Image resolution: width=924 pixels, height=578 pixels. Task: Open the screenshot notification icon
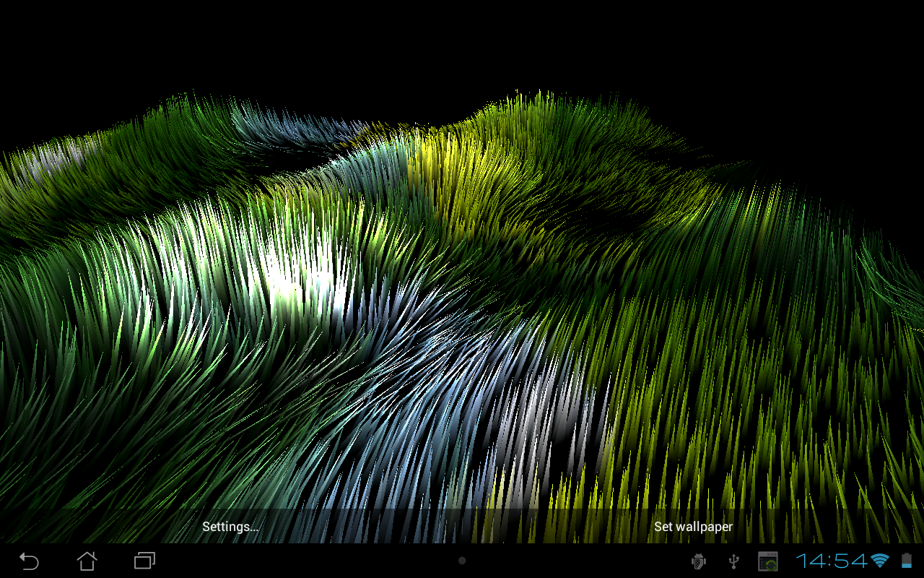point(767,561)
